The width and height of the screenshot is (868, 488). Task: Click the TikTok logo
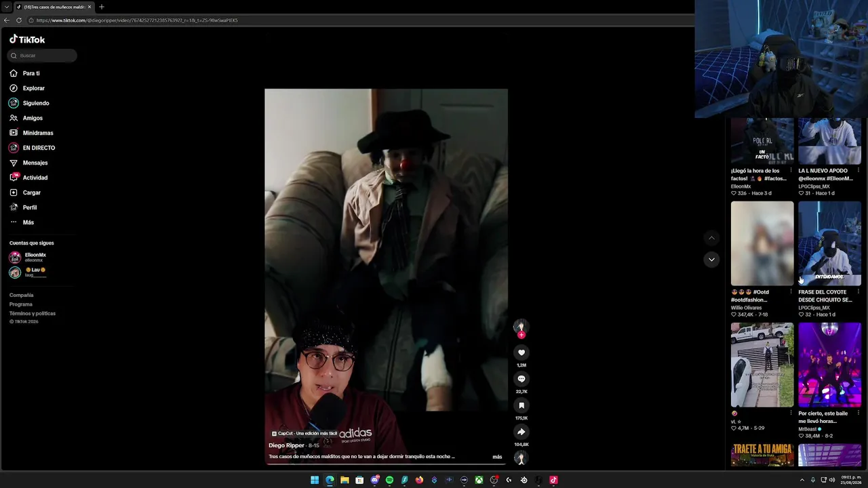click(27, 39)
